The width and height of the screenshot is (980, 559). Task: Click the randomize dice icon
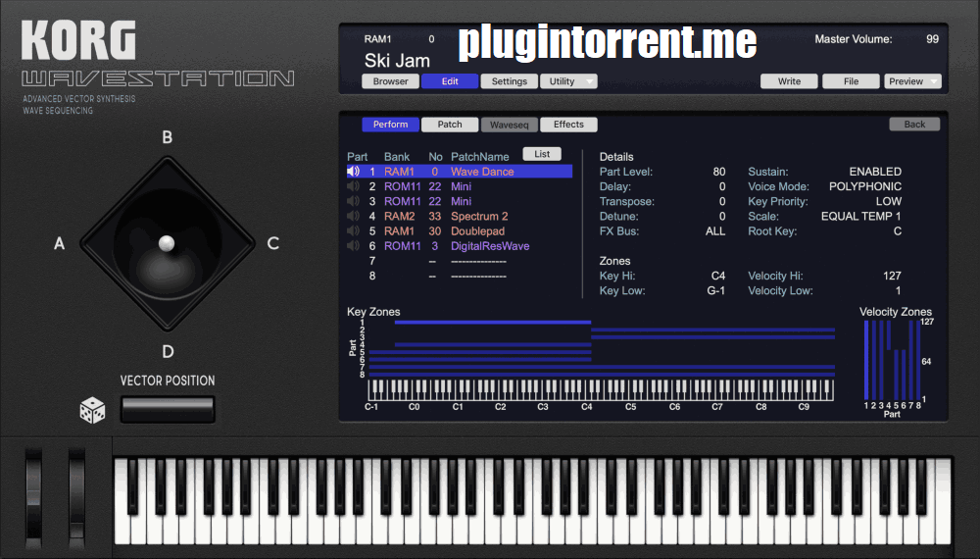click(92, 410)
